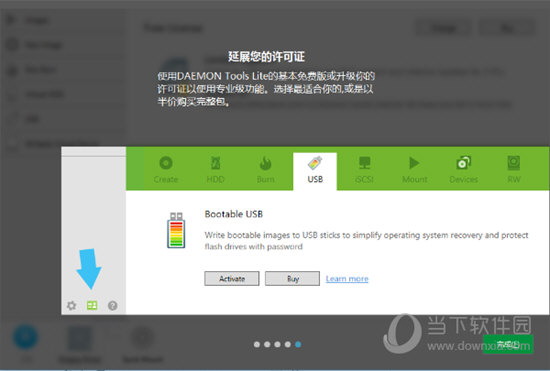Click the '延展您的许可证' title text
This screenshot has height=371, width=550.
[x=266, y=56]
